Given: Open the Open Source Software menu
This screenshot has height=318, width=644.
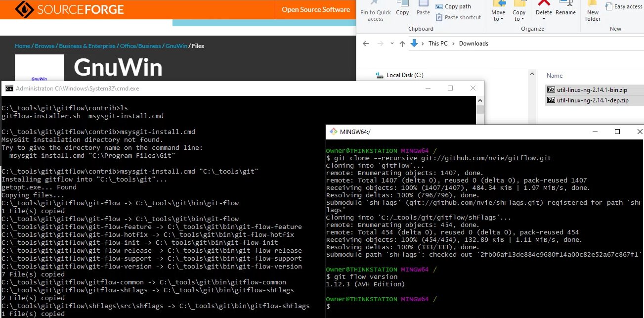Looking at the screenshot, I should [x=316, y=9].
